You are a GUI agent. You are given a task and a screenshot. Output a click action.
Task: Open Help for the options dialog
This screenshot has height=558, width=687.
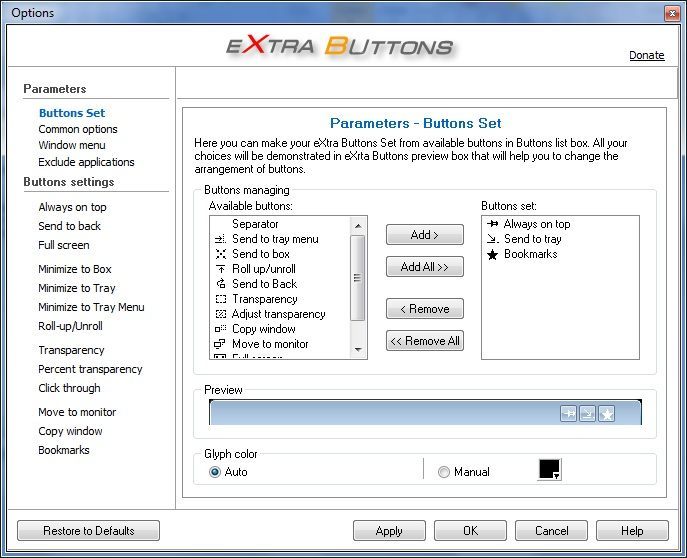pyautogui.click(x=632, y=531)
